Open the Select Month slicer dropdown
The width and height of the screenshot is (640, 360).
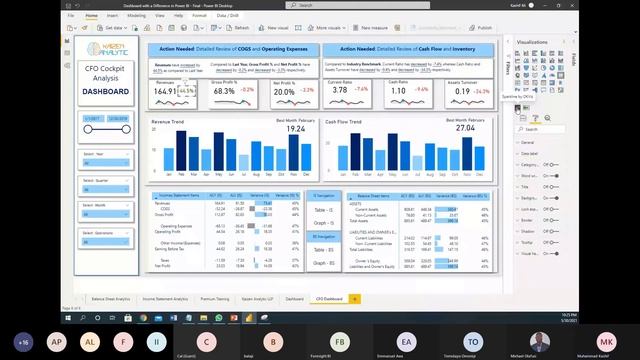pos(106,214)
